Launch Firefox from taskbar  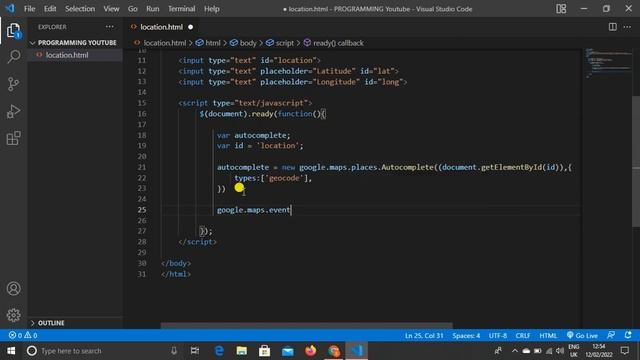click(x=311, y=351)
